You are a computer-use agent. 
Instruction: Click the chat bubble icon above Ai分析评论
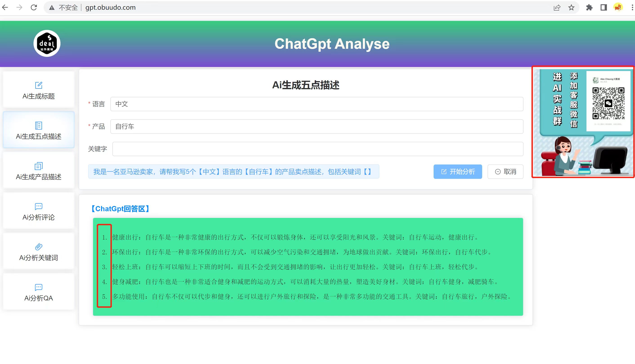[38, 206]
